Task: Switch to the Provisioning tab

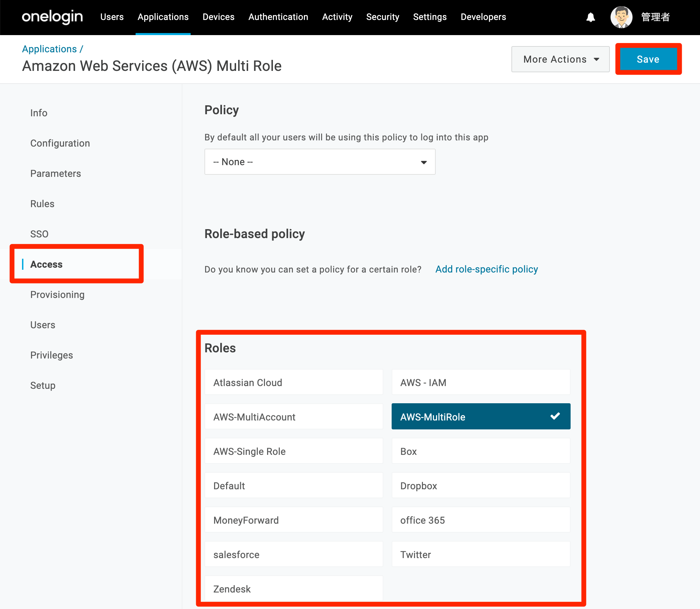Action: pos(57,295)
